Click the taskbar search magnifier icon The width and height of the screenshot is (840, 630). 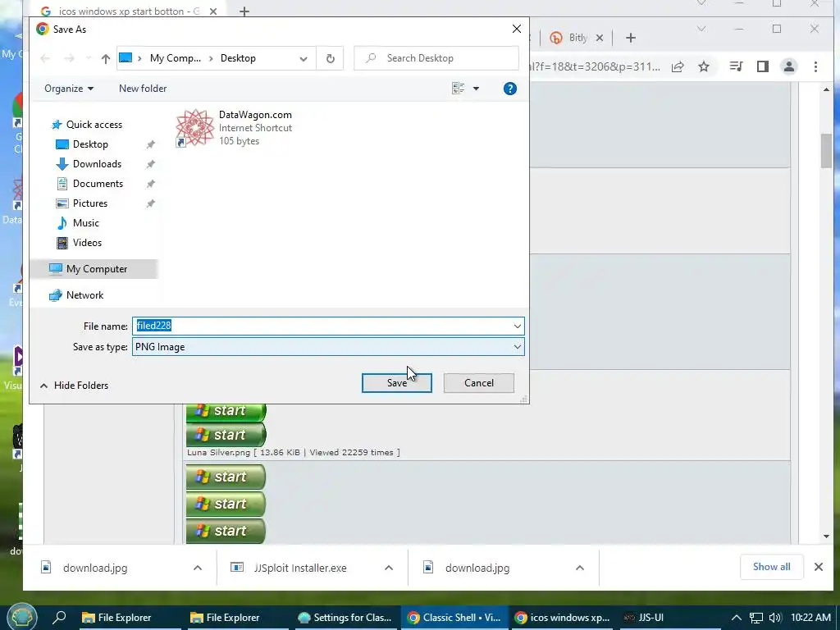(x=59, y=617)
